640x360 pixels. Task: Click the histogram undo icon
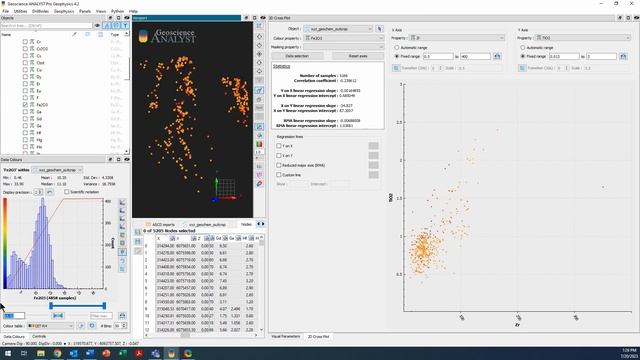[122, 260]
